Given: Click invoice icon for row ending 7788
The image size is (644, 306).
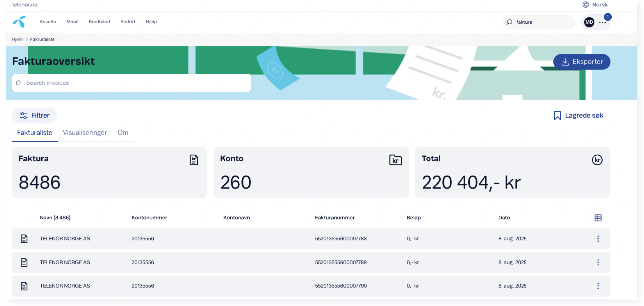Looking at the screenshot, I should coord(24,238).
